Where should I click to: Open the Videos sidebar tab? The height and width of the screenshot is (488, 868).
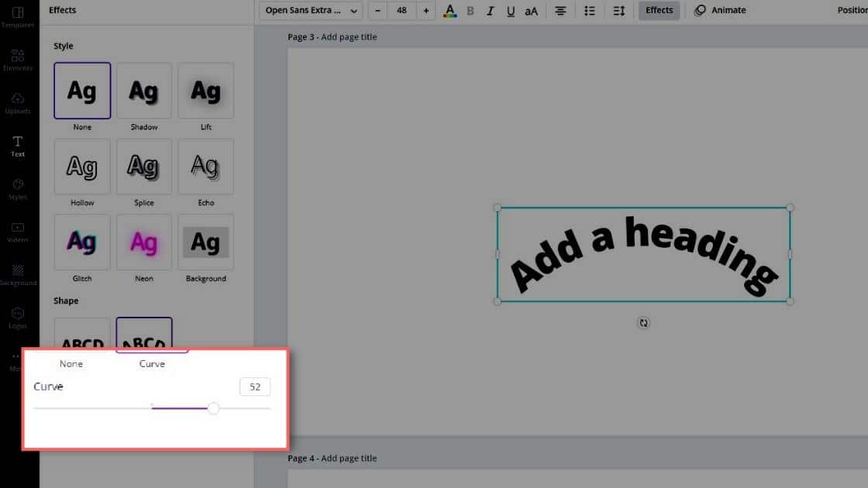[x=18, y=232]
